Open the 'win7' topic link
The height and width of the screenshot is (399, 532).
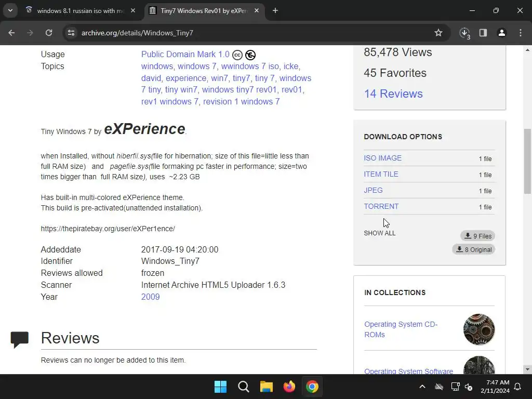219,78
